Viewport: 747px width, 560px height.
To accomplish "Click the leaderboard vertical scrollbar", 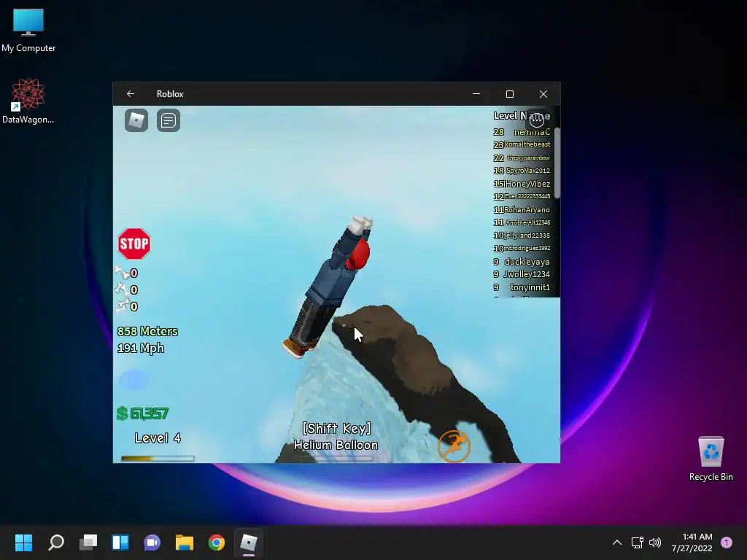I will pos(557,163).
